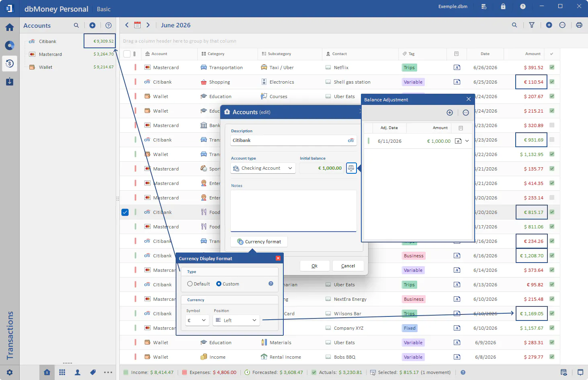Sort by Category column header
Viewport: 588px width, 380px height.
216,54
